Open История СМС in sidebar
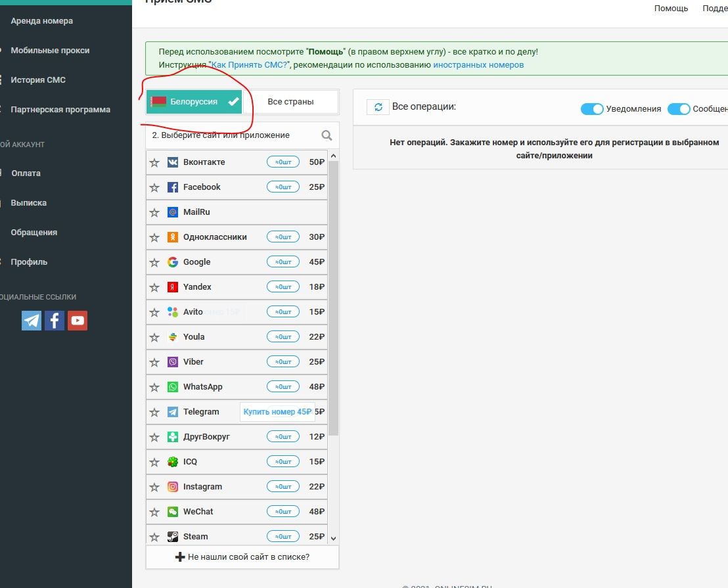This screenshot has width=728, height=588. 38,79
